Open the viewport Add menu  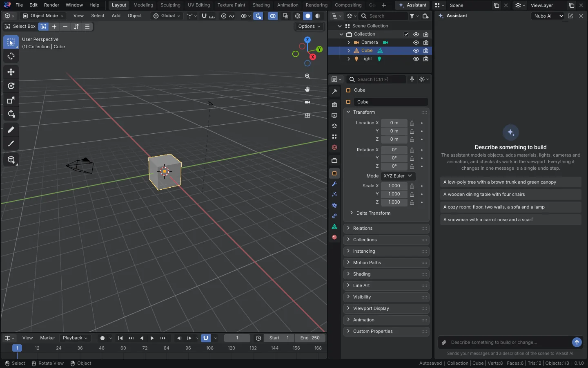tap(116, 16)
